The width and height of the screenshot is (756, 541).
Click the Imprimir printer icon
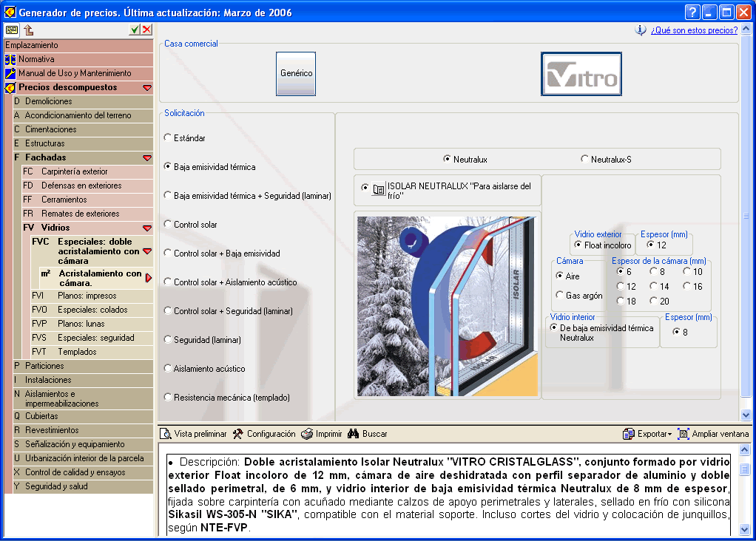307,434
